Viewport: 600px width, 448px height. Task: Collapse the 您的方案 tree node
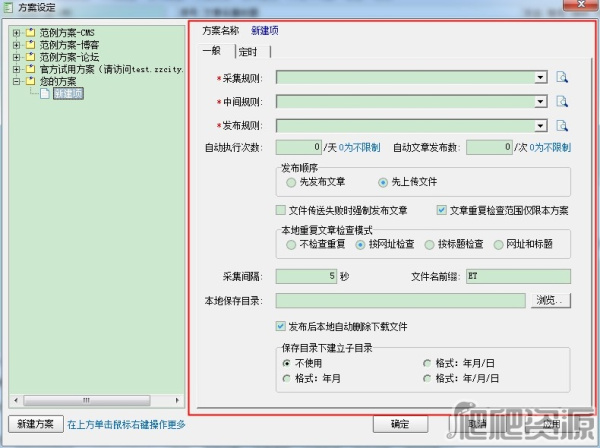tap(16, 81)
